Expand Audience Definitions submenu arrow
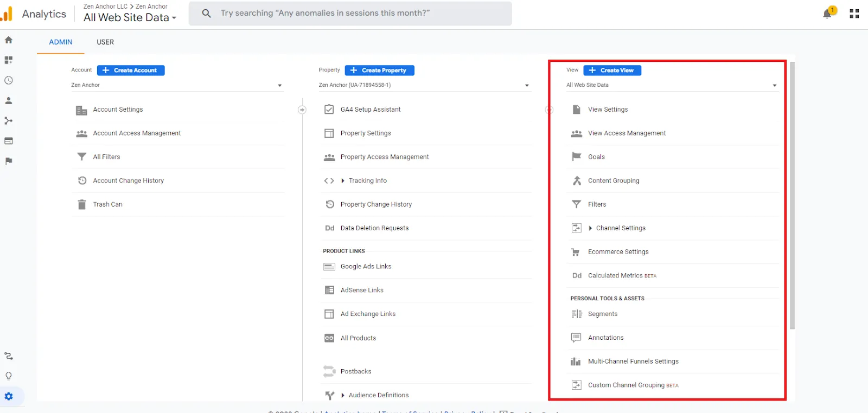Image resolution: width=868 pixels, height=413 pixels. click(343, 395)
